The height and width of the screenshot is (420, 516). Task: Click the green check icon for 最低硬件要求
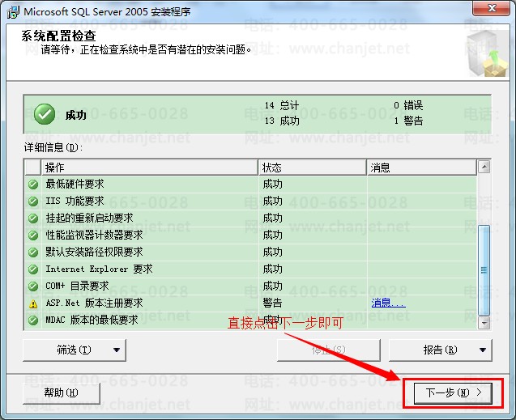(33, 185)
